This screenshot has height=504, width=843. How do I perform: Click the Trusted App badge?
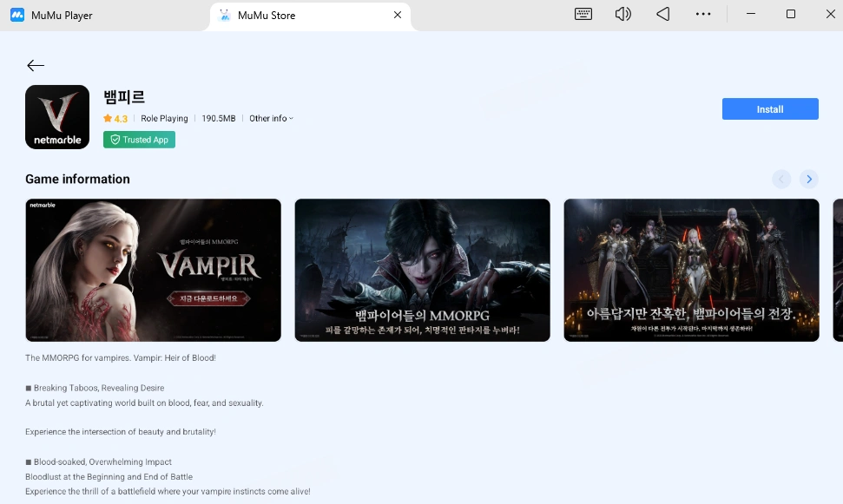point(139,140)
